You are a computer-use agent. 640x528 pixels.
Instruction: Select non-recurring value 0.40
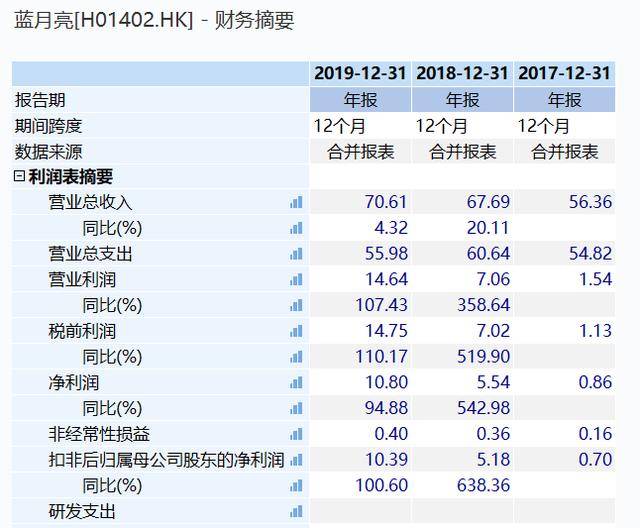click(391, 434)
